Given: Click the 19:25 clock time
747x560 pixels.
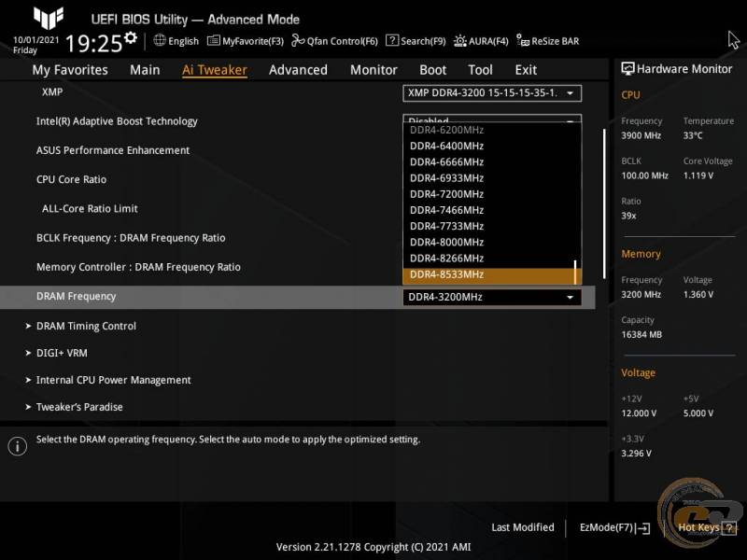Looking at the screenshot, I should point(94,44).
